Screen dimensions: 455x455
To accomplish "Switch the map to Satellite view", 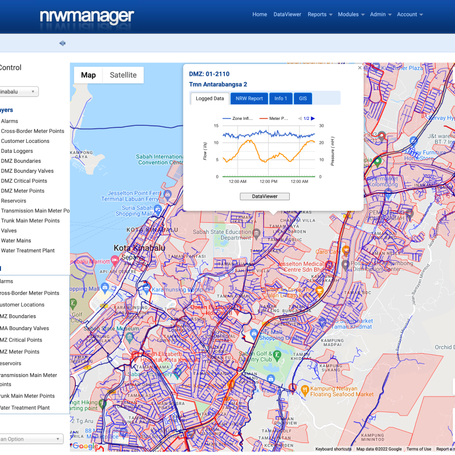I will pos(123,75).
